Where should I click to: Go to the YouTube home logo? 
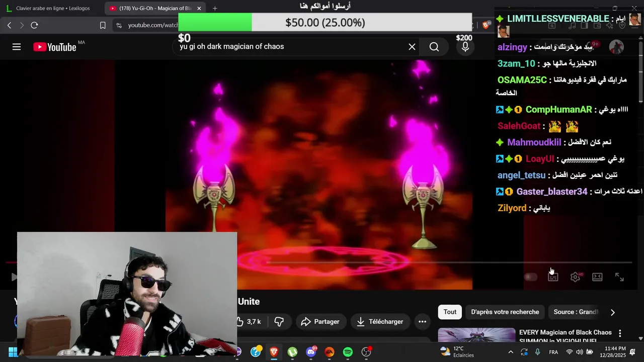[x=55, y=47]
